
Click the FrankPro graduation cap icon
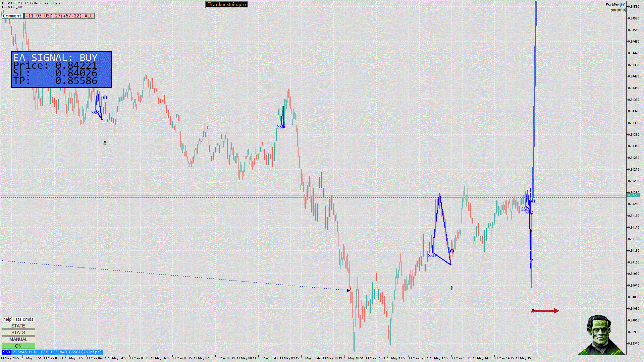click(x=623, y=5)
